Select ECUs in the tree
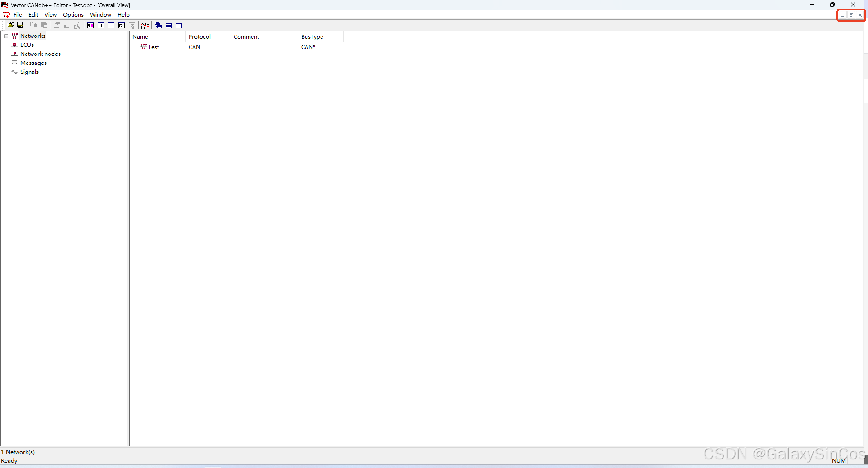The image size is (868, 468). 27,45
